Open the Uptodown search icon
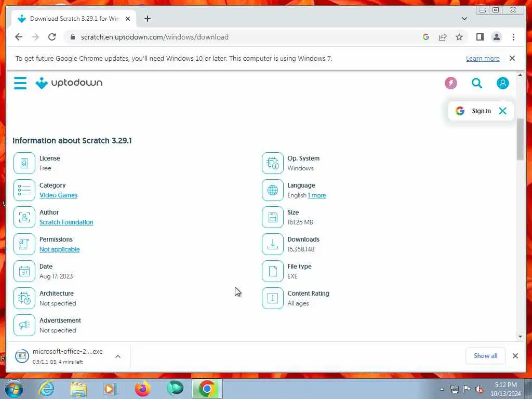532x399 pixels. [x=477, y=83]
